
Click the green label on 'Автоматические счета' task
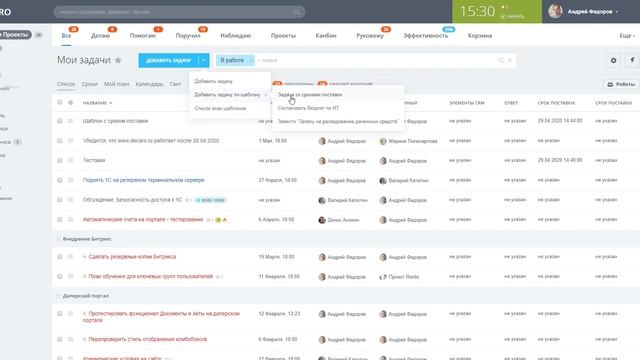(218, 220)
